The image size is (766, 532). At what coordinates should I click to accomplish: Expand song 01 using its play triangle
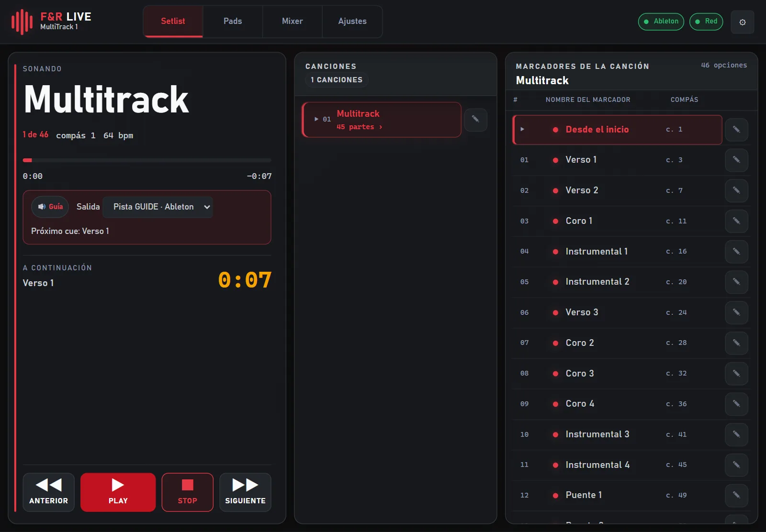pyautogui.click(x=316, y=119)
